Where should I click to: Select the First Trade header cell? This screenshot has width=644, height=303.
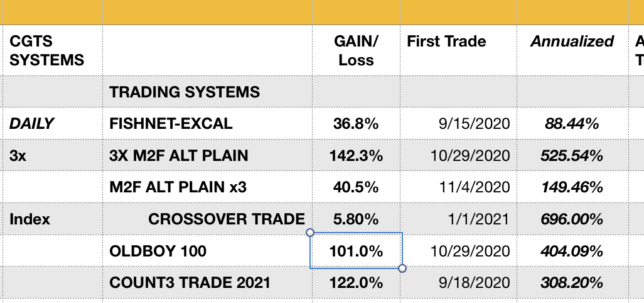click(458, 50)
